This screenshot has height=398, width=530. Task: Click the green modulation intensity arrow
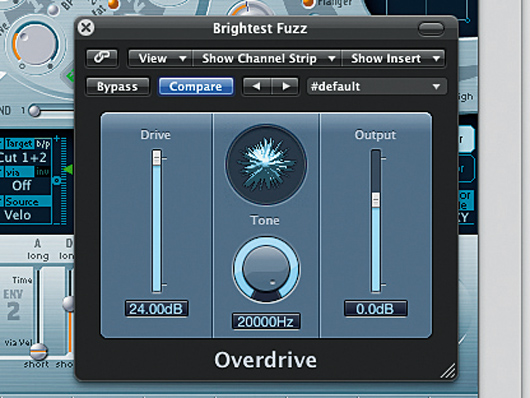coord(68,169)
